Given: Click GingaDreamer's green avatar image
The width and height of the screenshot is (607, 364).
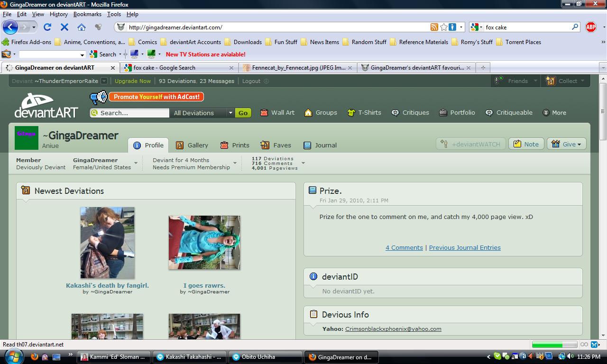Looking at the screenshot, I should 27,138.
